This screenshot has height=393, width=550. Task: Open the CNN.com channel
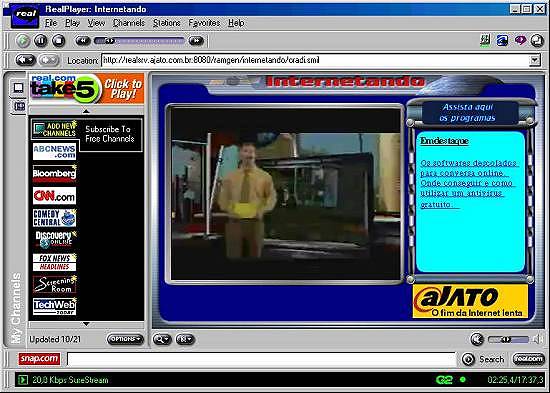click(x=54, y=196)
